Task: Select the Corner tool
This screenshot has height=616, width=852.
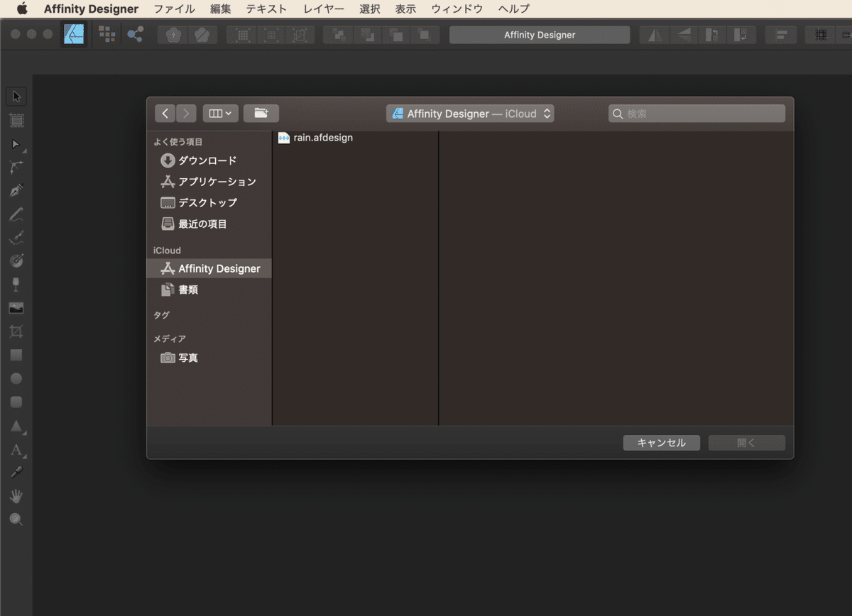Action: [x=16, y=167]
